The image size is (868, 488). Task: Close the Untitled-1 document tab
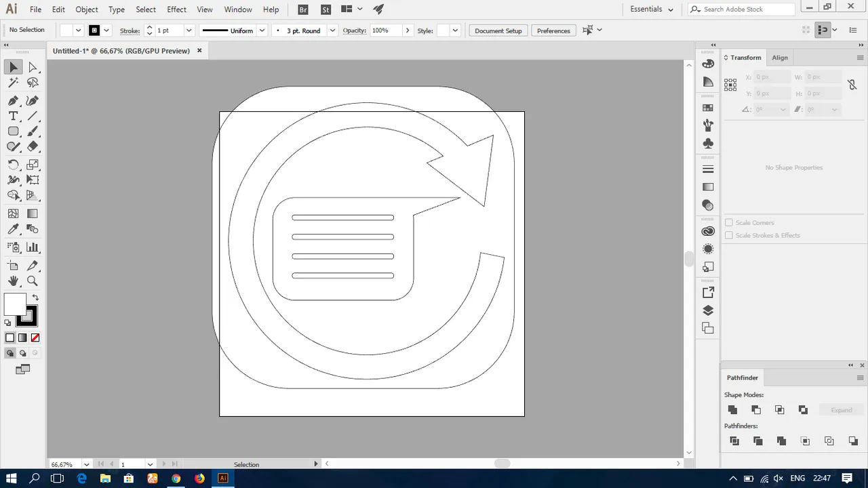pyautogui.click(x=199, y=50)
